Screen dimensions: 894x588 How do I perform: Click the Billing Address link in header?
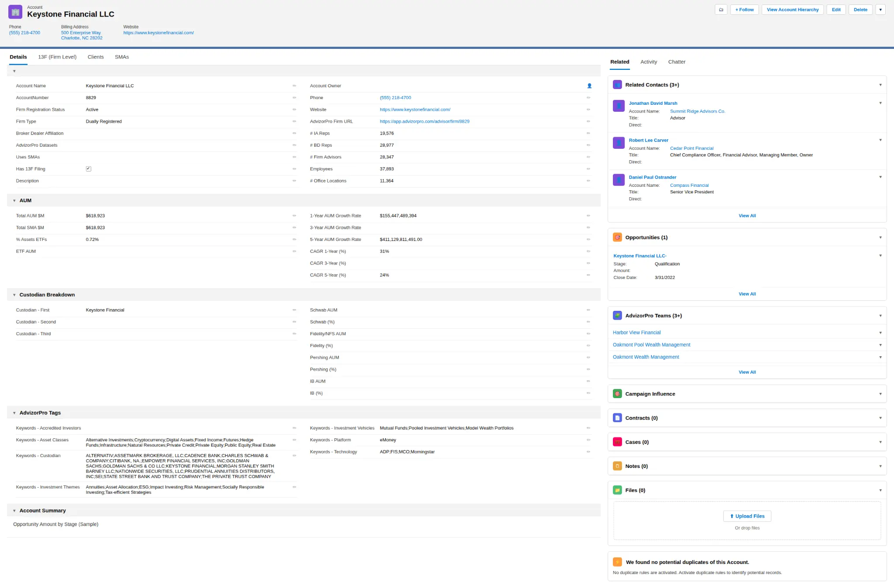tap(82, 35)
